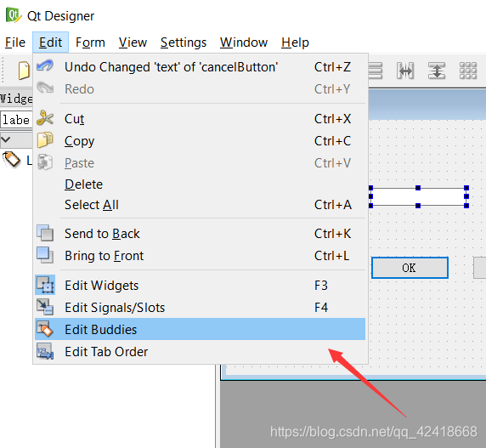Click the horizontal splitter layout toolbar icon

405,71
